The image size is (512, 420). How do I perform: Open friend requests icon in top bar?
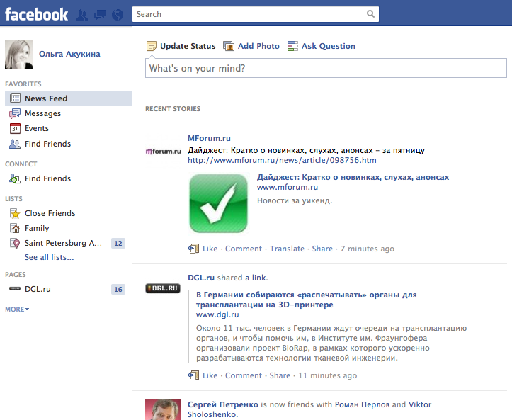[83, 14]
